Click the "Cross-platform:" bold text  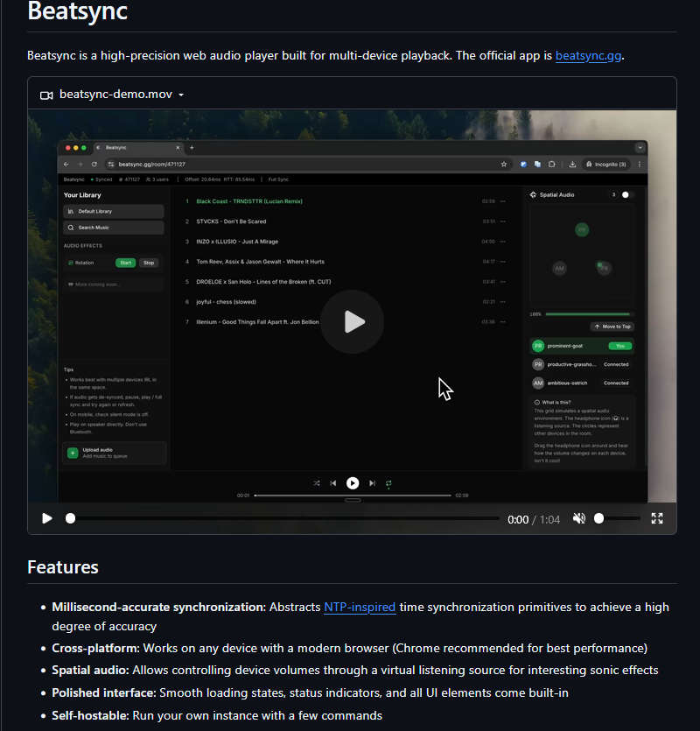(x=95, y=648)
